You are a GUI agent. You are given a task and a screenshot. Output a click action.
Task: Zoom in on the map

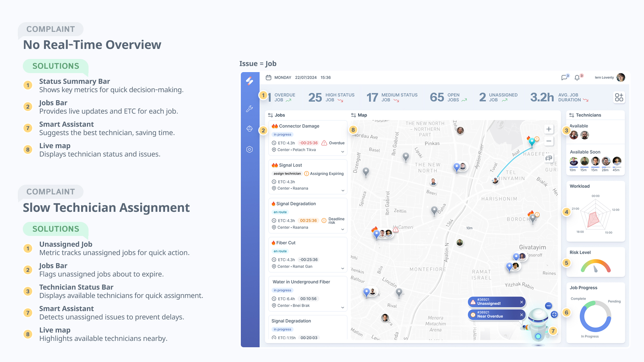[x=549, y=129]
